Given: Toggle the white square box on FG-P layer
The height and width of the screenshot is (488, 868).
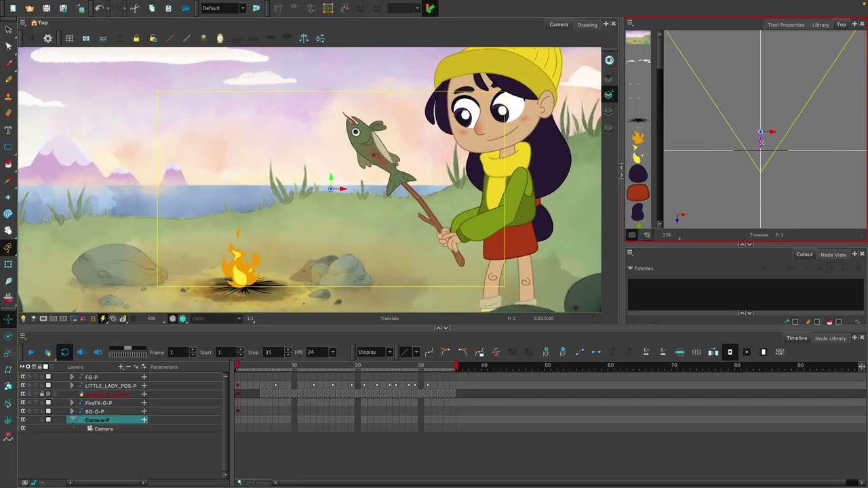Looking at the screenshot, I should pyautogui.click(x=48, y=377).
